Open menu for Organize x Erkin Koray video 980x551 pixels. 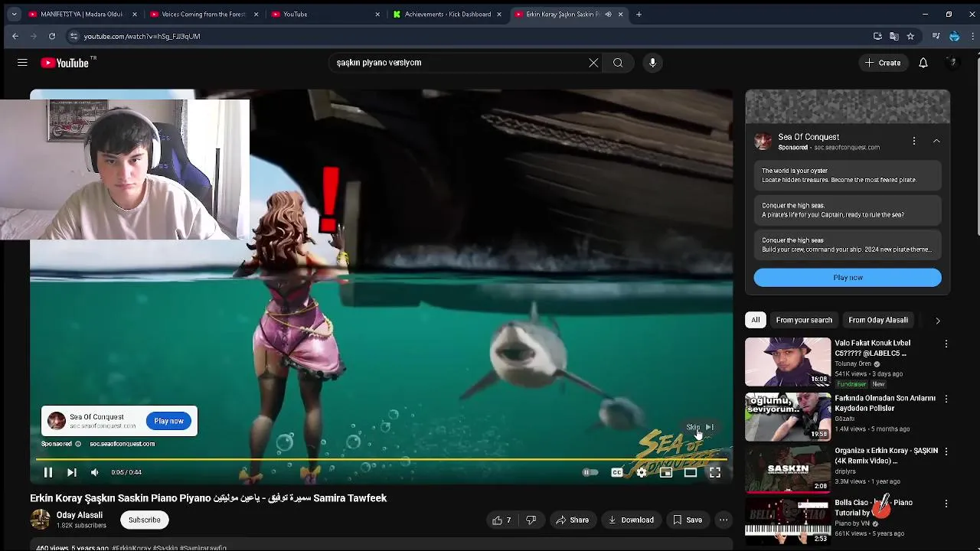coord(946,452)
